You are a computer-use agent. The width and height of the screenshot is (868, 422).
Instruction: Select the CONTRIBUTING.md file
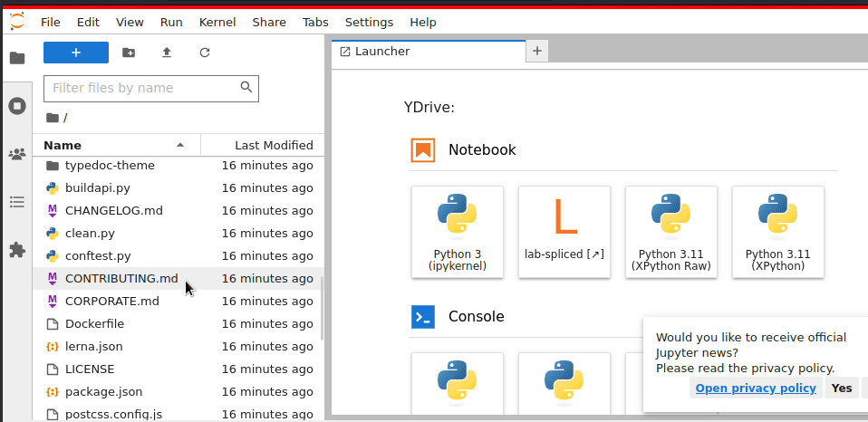(x=178, y=278)
